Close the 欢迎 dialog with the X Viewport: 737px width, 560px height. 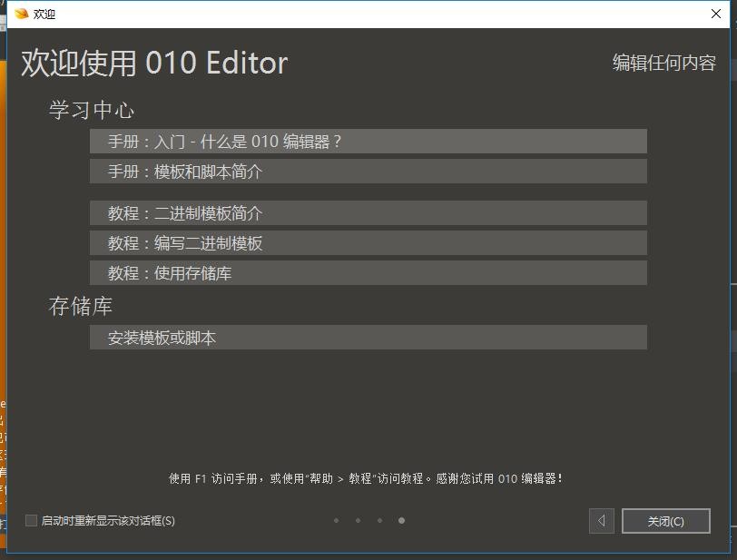(716, 14)
